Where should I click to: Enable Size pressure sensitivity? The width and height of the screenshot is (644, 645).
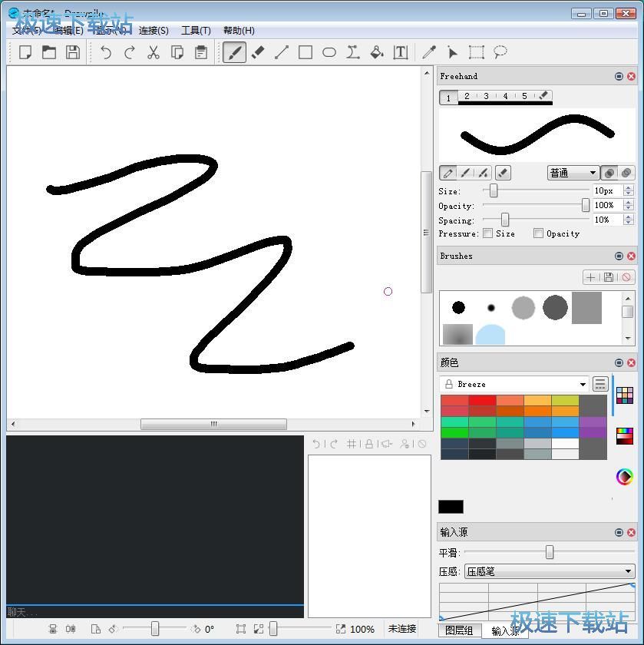pos(488,233)
